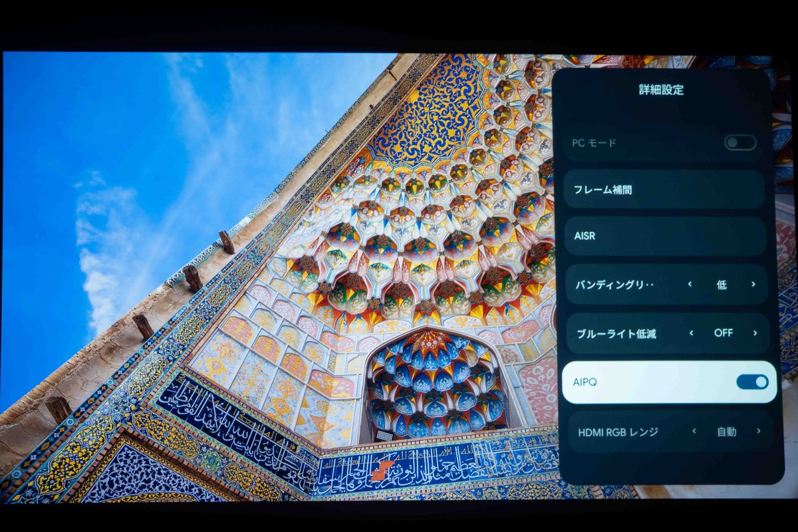
Task: Click the HDMI RGB レンジ label
Action: point(618,432)
